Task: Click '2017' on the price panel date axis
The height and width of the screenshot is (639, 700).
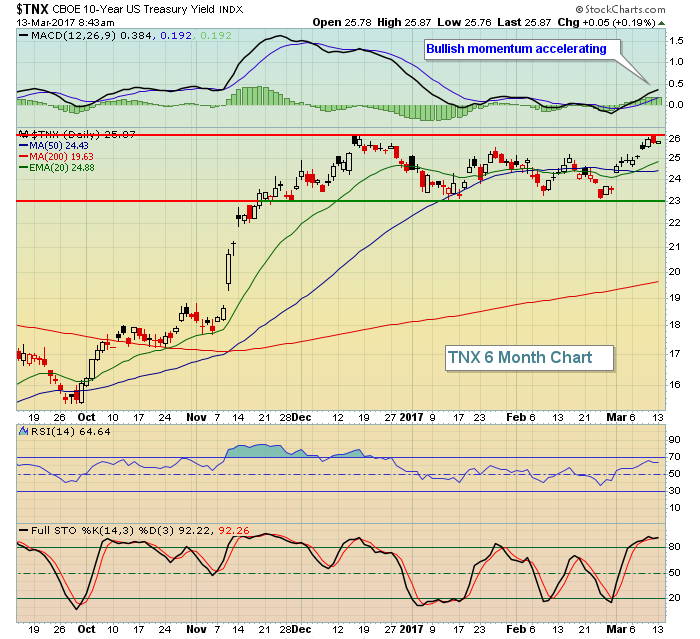Action: pos(411,418)
